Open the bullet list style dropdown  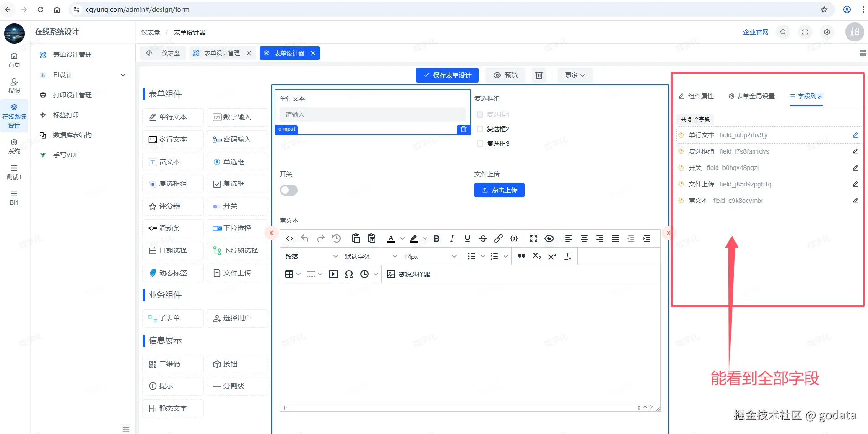pos(483,257)
